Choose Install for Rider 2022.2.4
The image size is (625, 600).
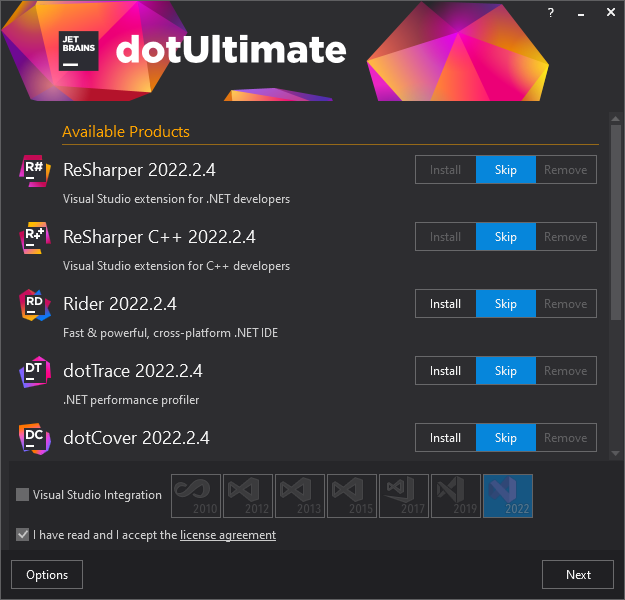[445, 303]
